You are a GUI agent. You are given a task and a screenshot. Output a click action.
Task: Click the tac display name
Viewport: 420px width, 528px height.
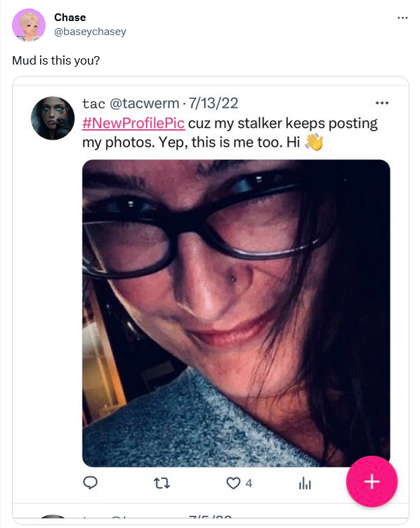[93, 104]
